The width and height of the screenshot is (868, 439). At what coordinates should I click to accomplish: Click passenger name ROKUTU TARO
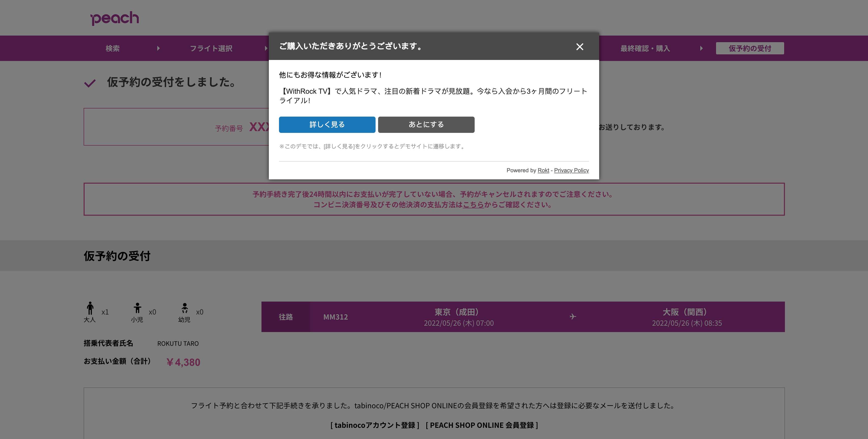point(178,343)
